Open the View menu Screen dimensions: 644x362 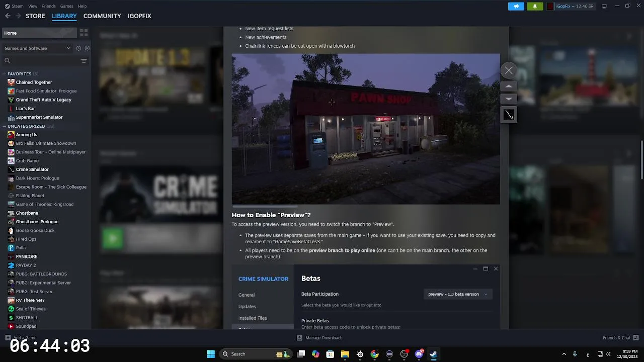[33, 6]
